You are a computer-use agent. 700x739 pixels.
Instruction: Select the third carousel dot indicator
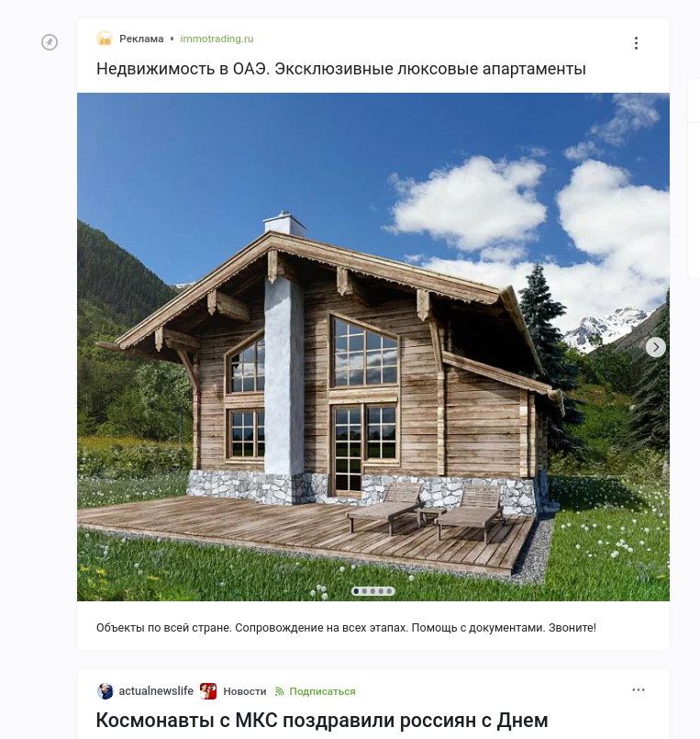[372, 591]
